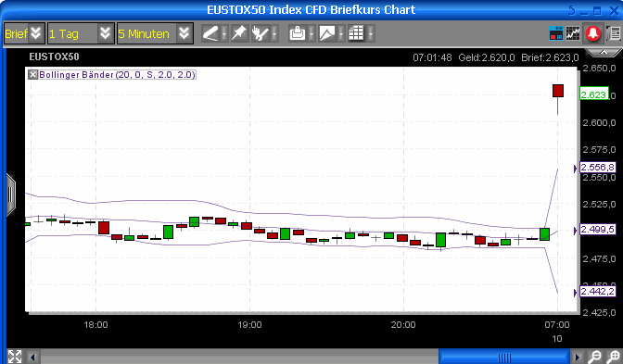
Task: Open the 5 Minuten interval dropdown
Action: click(x=155, y=33)
